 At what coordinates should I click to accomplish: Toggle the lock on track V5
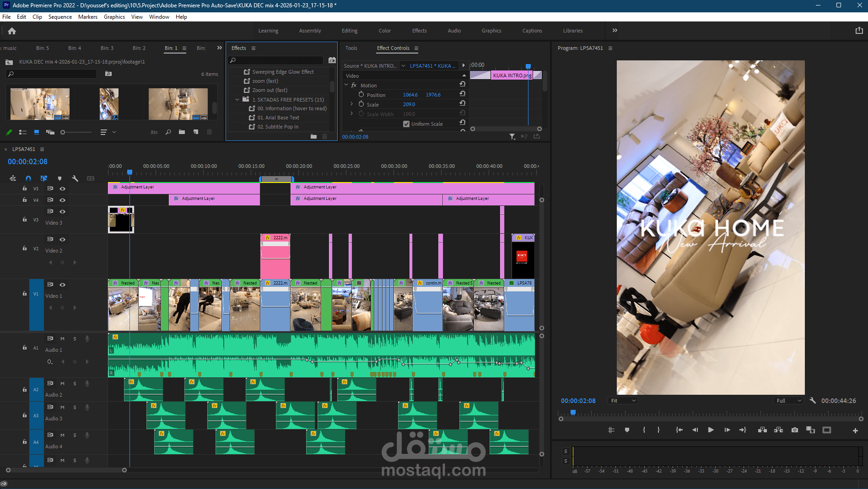(25, 188)
